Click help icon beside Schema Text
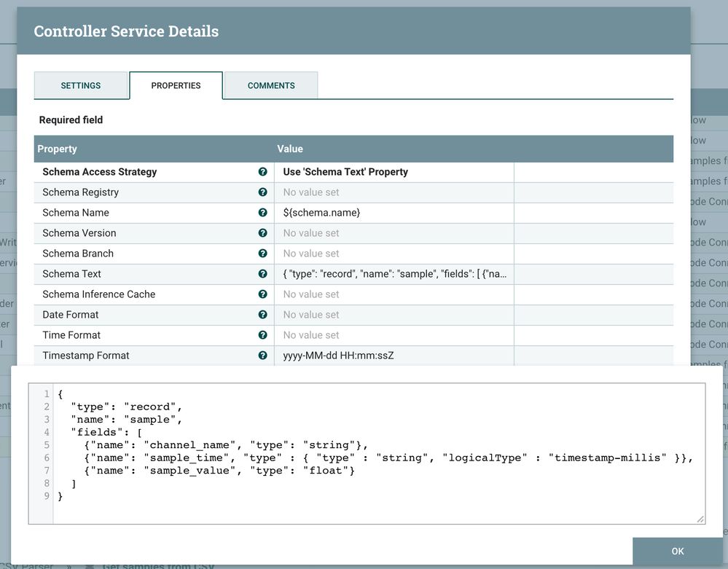Screen dimensions: 728x569 pos(262,274)
